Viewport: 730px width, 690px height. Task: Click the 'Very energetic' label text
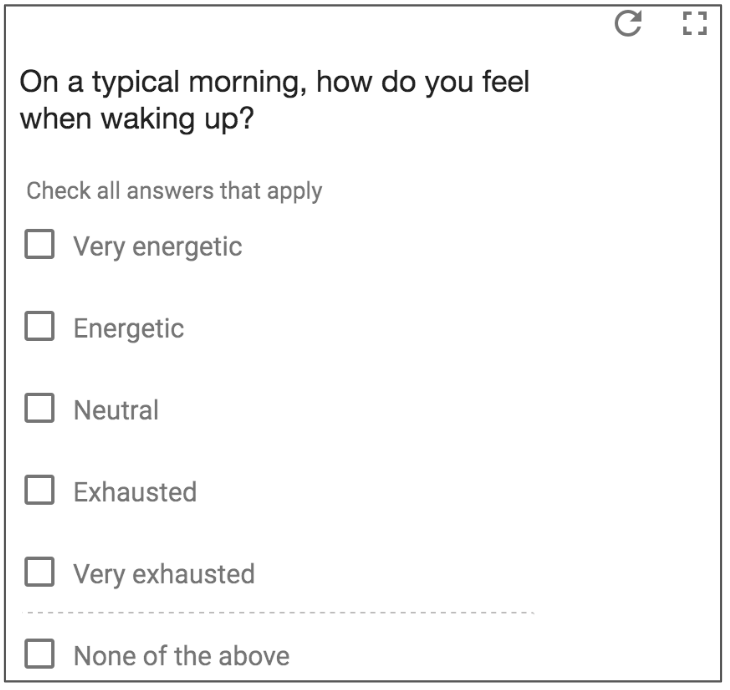[x=157, y=246]
